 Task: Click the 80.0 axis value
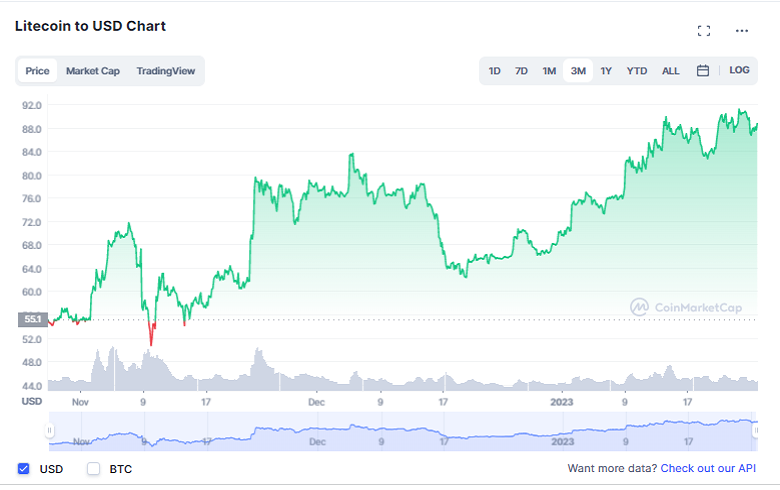pos(32,176)
